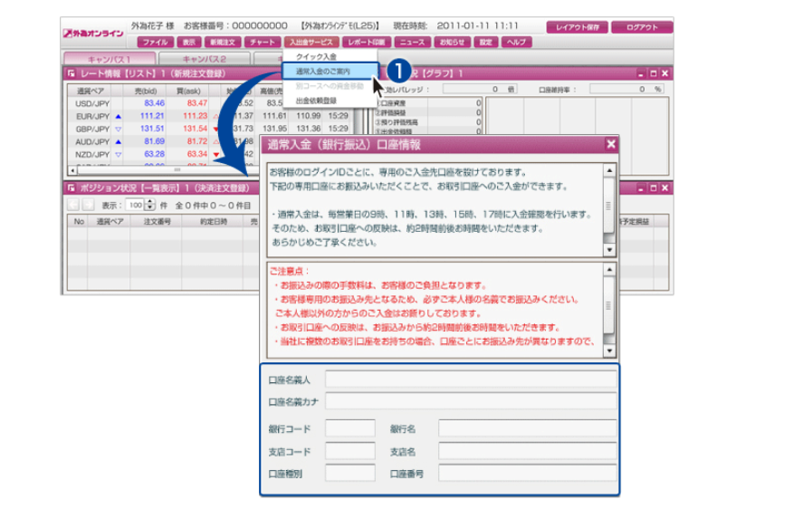812x519 pixels.
Task: Click the up arrow beside EUR/JPY
Action: pos(119,116)
